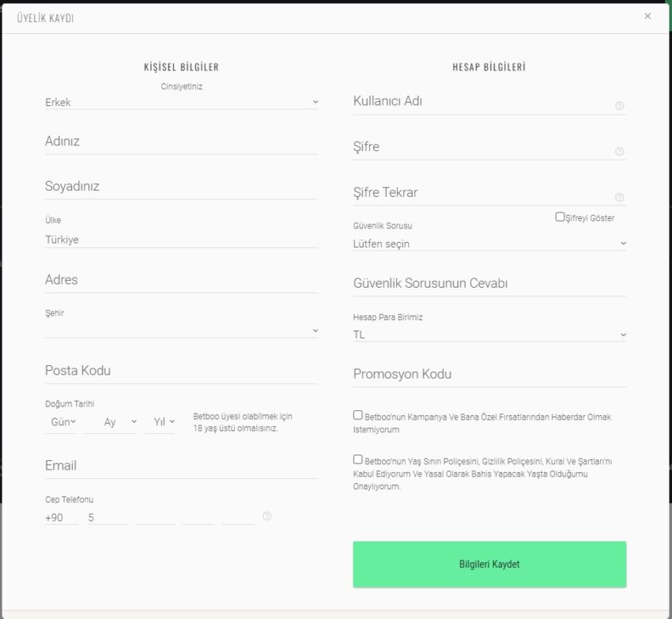Expand the Şehir city dropdown
Image resolution: width=672 pixels, height=619 pixels.
(181, 330)
